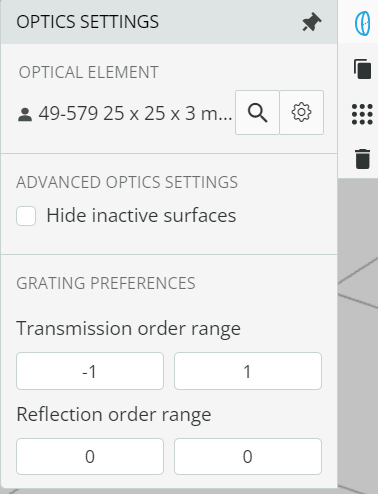
Task: Search for an optical element with the magnifier button
Action: pyautogui.click(x=257, y=113)
